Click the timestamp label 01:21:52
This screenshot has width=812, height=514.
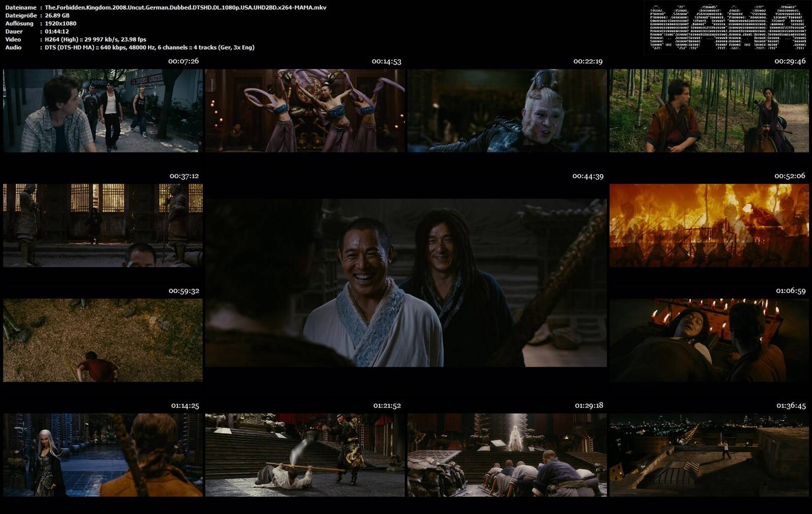[x=387, y=405]
